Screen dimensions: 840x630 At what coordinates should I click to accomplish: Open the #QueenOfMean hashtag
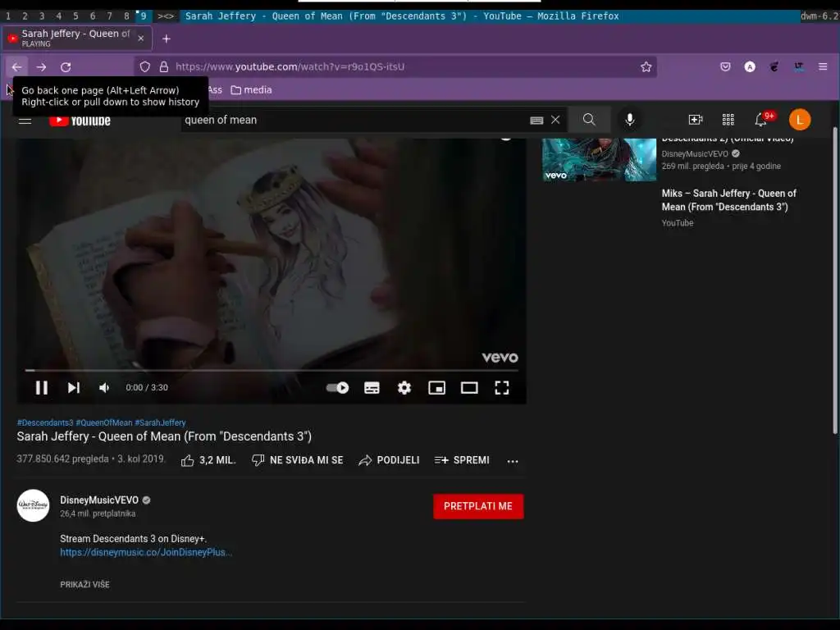click(x=104, y=422)
